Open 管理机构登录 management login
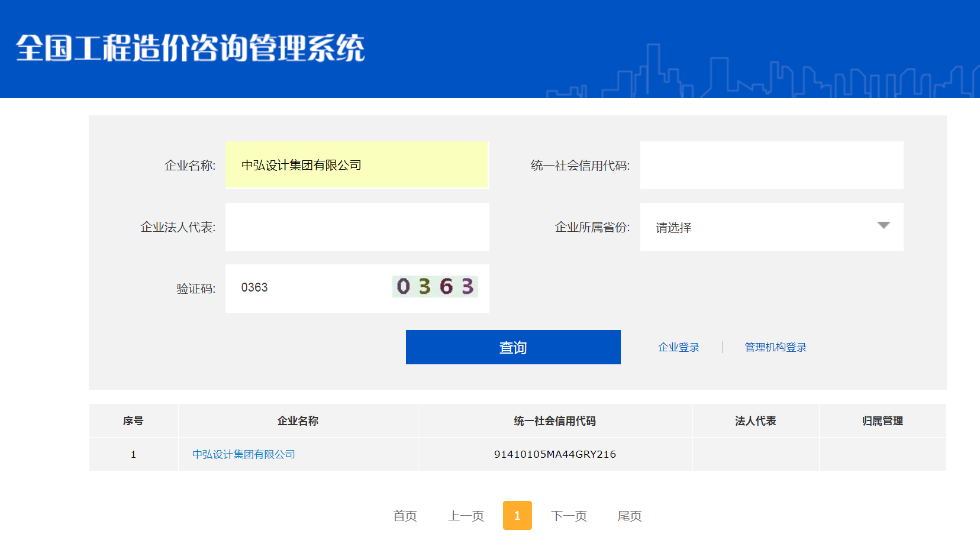The height and width of the screenshot is (550, 980). coord(775,347)
